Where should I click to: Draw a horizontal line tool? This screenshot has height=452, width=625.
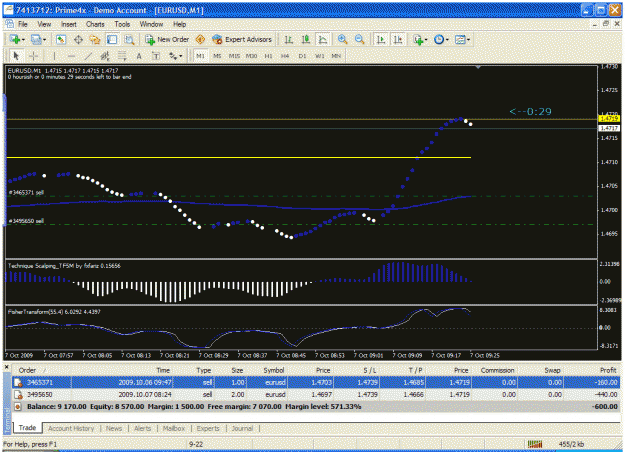pos(71,56)
